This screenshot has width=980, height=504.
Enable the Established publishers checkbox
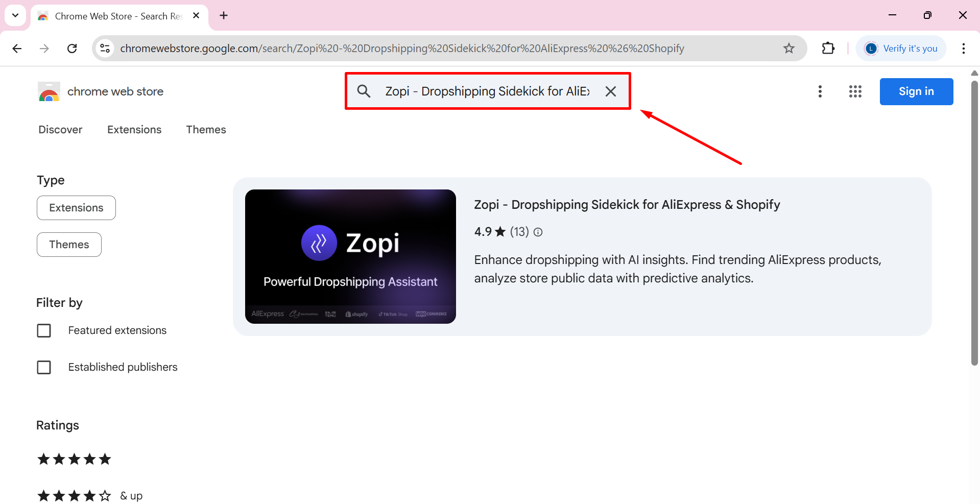click(44, 368)
